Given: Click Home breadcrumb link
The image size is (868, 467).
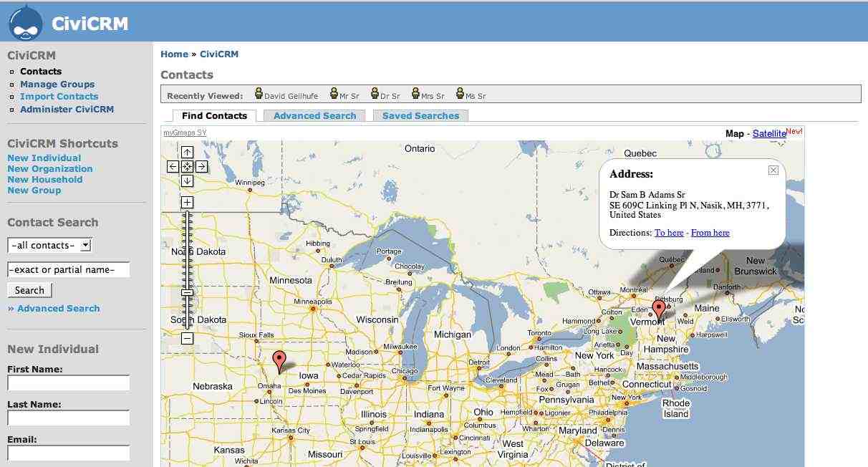Looking at the screenshot, I should [174, 54].
